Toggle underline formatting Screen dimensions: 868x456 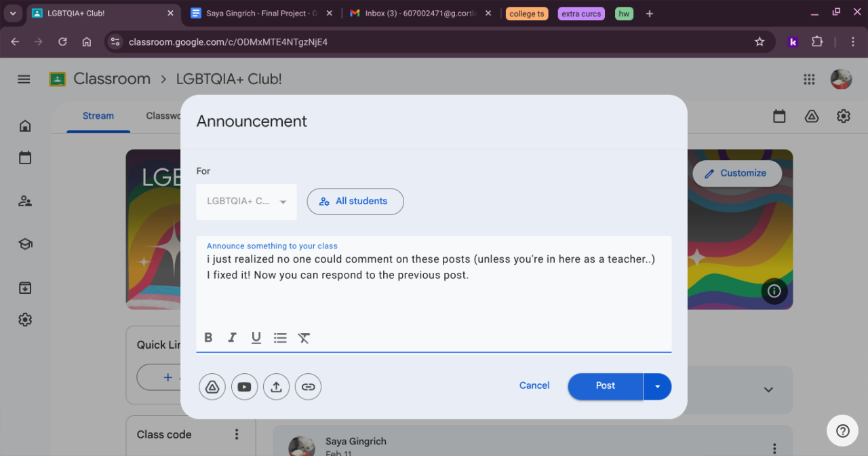(x=256, y=338)
